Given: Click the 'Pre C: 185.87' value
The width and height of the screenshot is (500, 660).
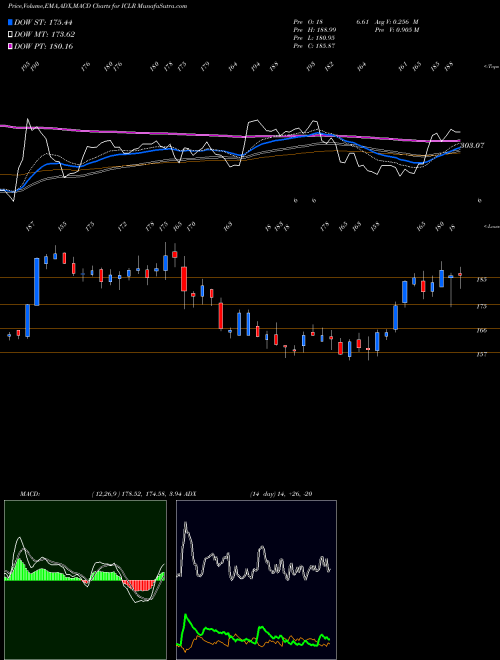Looking at the screenshot, I should click(x=314, y=46).
